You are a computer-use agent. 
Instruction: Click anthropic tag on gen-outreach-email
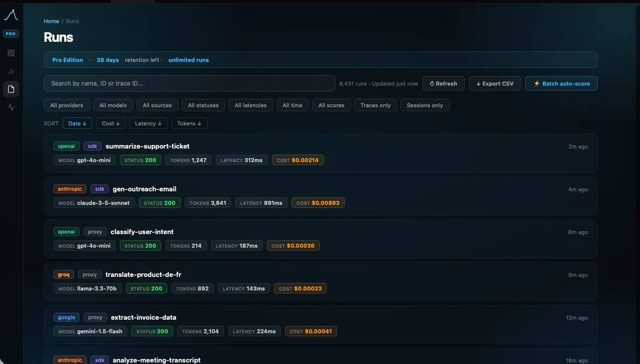pos(70,189)
